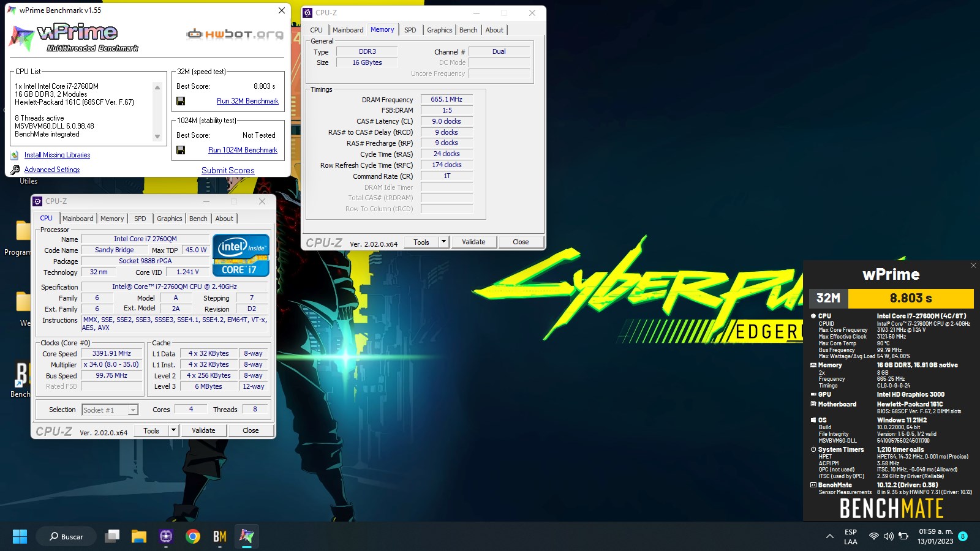Screen dimensions: 980x551
Task: Click the save icon beside Run 1024M Benchmark
Action: [x=181, y=150]
